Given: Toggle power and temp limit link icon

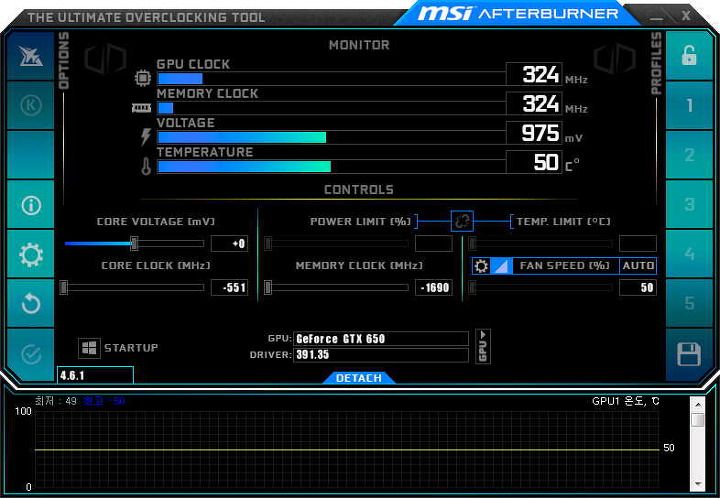Looking at the screenshot, I should [x=462, y=221].
